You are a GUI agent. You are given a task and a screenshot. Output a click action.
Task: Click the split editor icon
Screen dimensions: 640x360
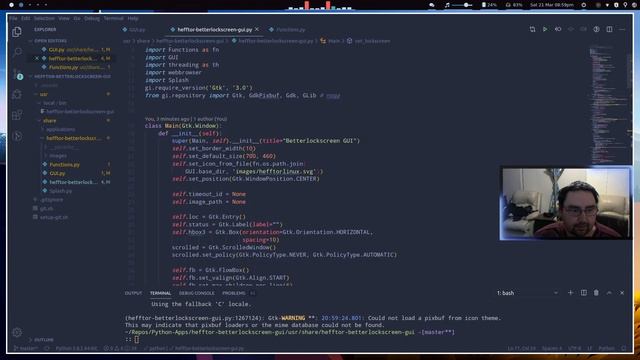click(x=609, y=29)
